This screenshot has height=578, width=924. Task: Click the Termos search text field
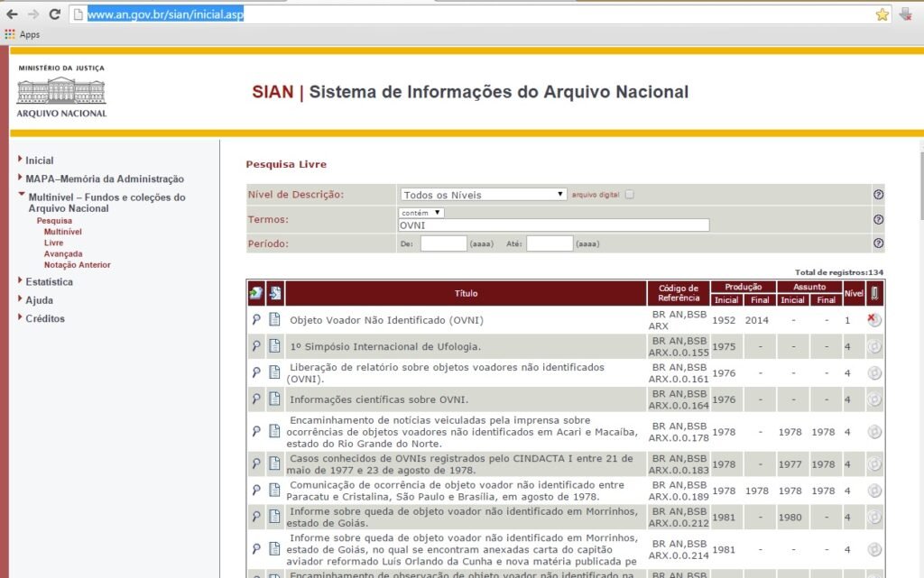pyautogui.click(x=553, y=225)
